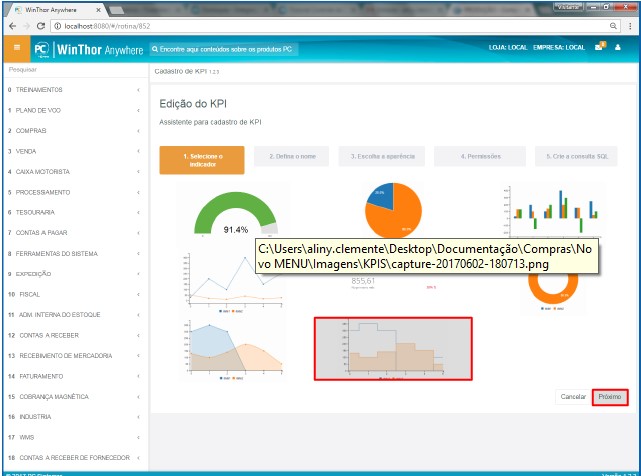Select the donut chart indicator
The image size is (641, 476).
tap(553, 290)
